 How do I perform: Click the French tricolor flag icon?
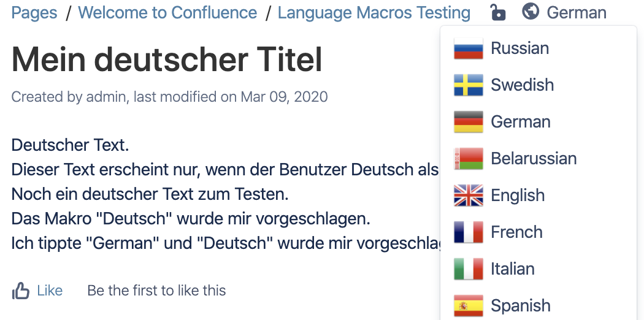(x=468, y=232)
